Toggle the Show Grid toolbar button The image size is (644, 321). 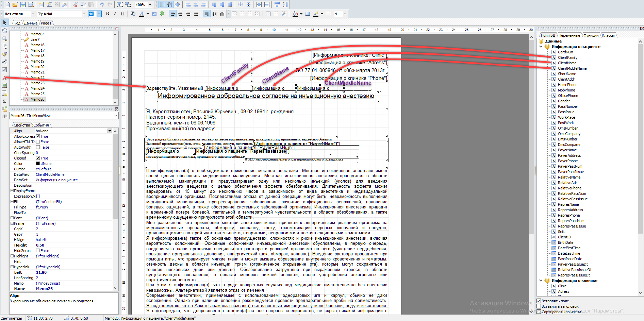click(162, 4)
